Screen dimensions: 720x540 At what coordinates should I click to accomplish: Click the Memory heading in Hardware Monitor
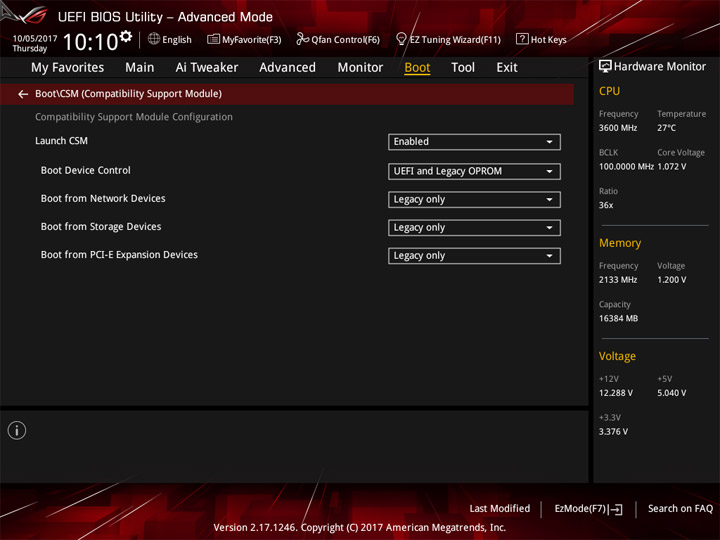[619, 243]
